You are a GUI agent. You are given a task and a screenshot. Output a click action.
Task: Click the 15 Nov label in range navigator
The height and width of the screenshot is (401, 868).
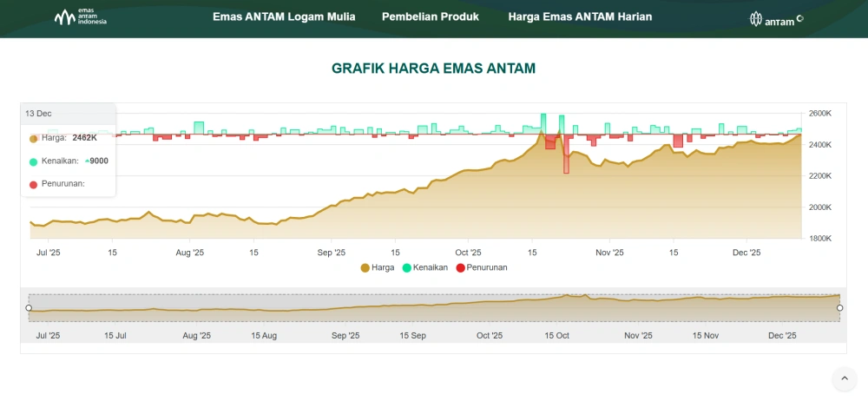705,336
